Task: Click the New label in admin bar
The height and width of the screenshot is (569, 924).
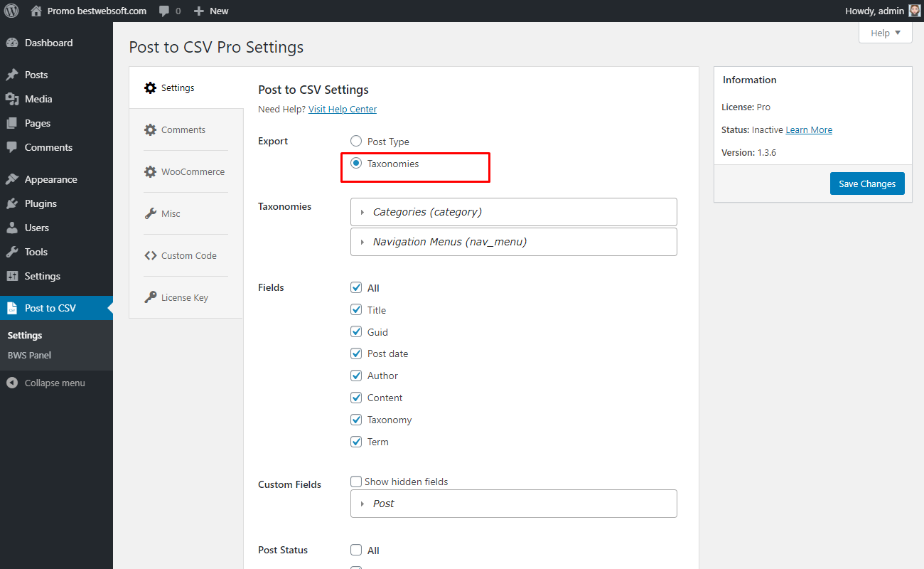Action: 219,11
